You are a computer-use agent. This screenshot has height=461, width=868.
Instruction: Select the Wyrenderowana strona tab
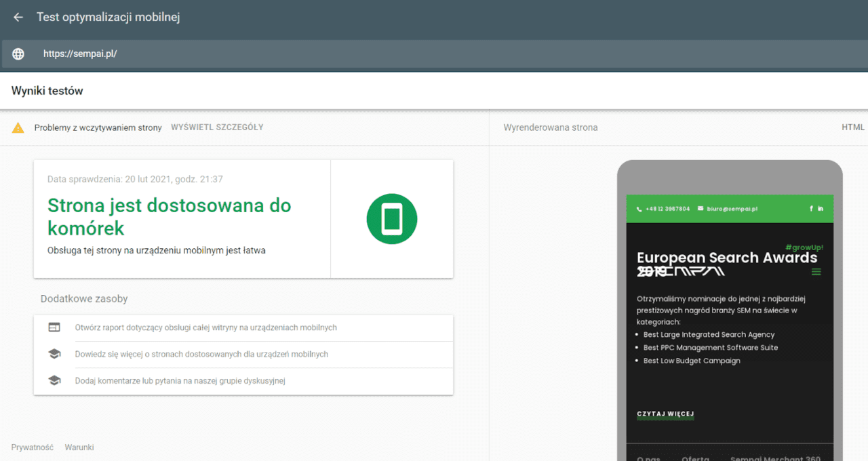click(x=551, y=127)
